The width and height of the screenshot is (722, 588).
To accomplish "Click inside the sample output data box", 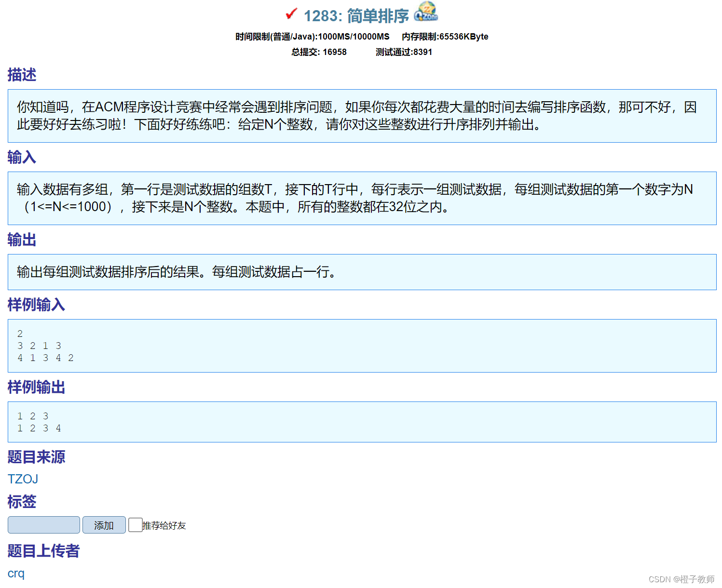I will coord(362,422).
